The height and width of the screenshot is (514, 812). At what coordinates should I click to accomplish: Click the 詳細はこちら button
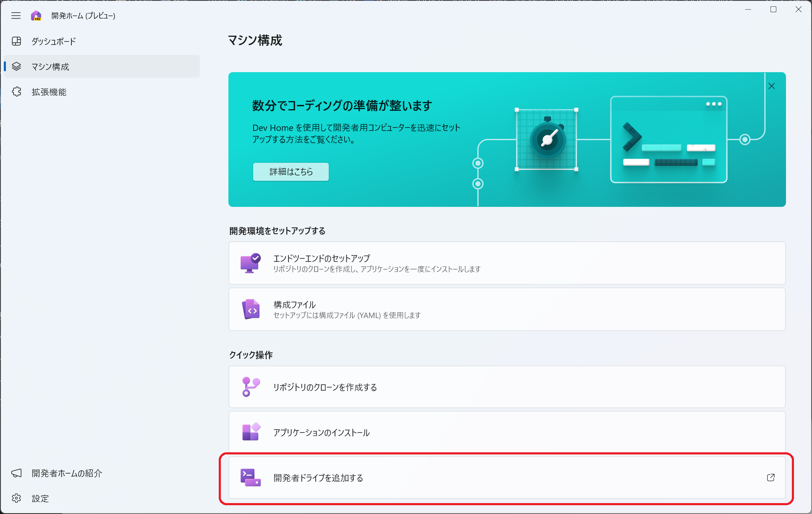[x=291, y=172]
